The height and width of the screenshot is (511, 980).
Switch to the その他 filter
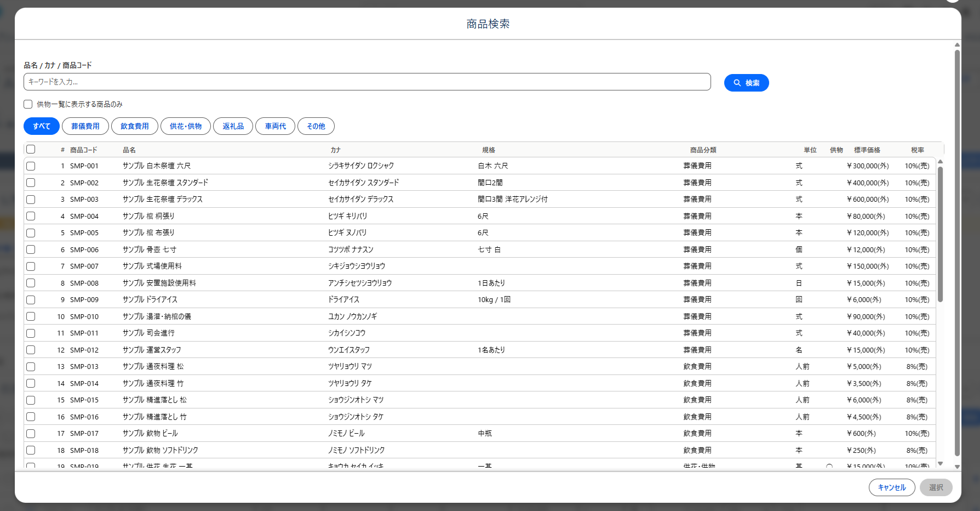click(316, 126)
